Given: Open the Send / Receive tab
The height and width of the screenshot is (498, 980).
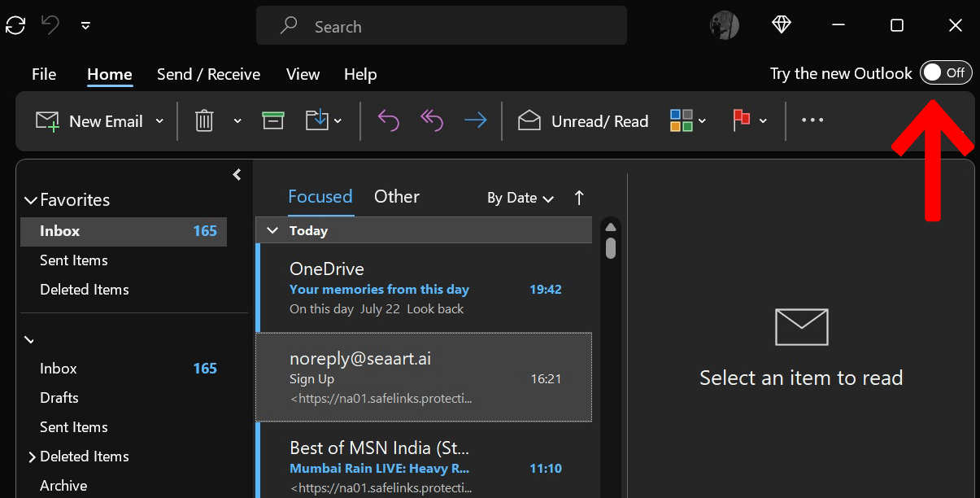Looking at the screenshot, I should (208, 74).
